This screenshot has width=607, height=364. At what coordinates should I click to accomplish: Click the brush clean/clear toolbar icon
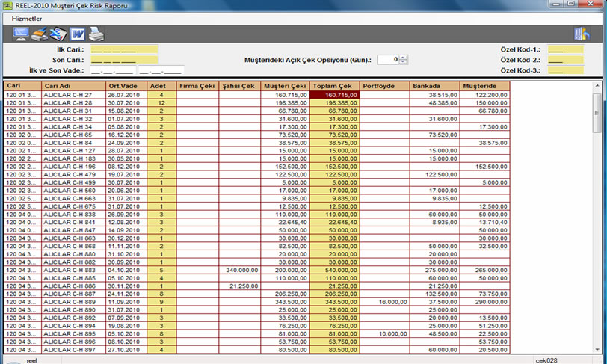pyautogui.click(x=39, y=34)
